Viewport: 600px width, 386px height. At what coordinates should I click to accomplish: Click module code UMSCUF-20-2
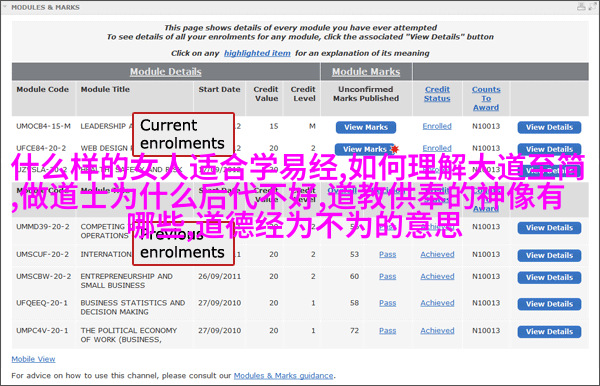(x=42, y=254)
